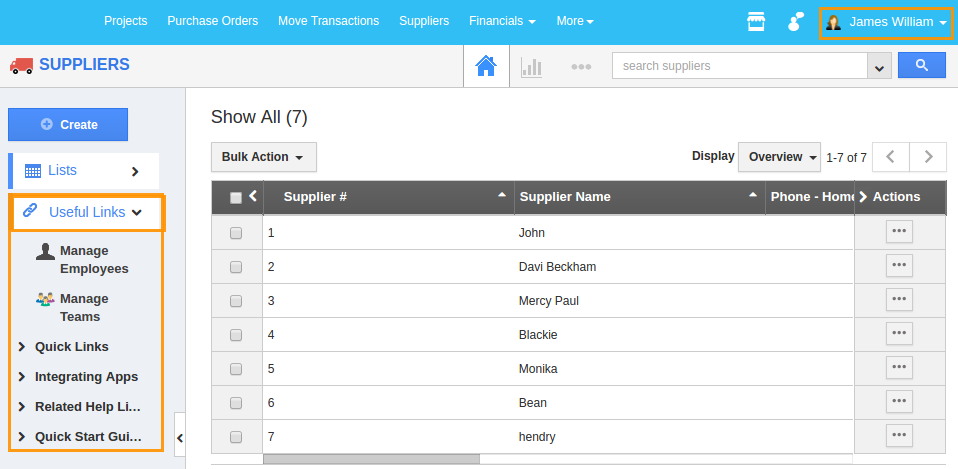Go to next page arrow
Screen dimensions: 958x469
tap(928, 157)
